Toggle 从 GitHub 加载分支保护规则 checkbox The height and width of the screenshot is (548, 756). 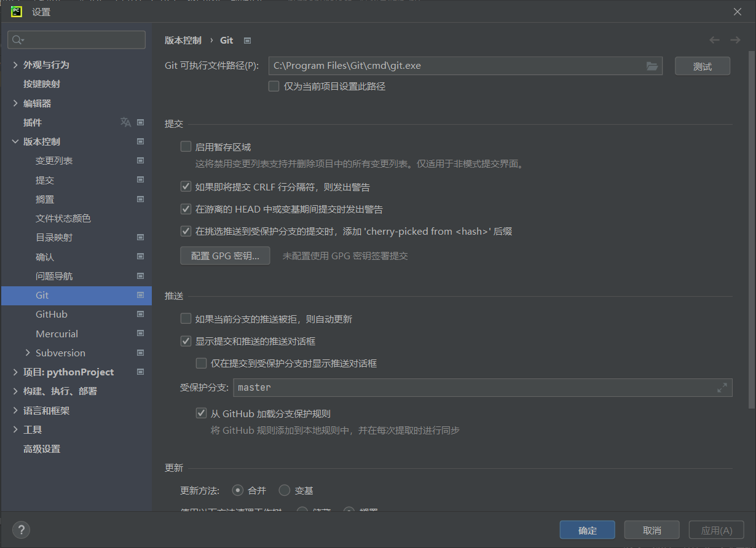click(x=201, y=413)
